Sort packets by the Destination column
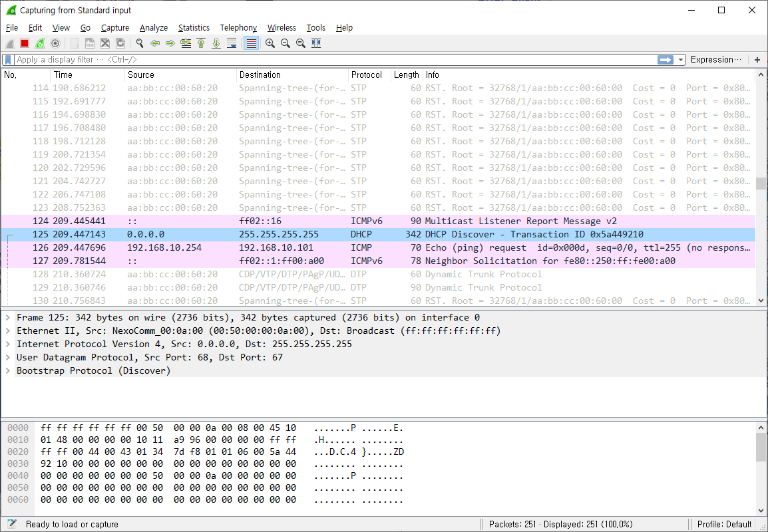The height and width of the screenshot is (532, 768). click(292, 75)
